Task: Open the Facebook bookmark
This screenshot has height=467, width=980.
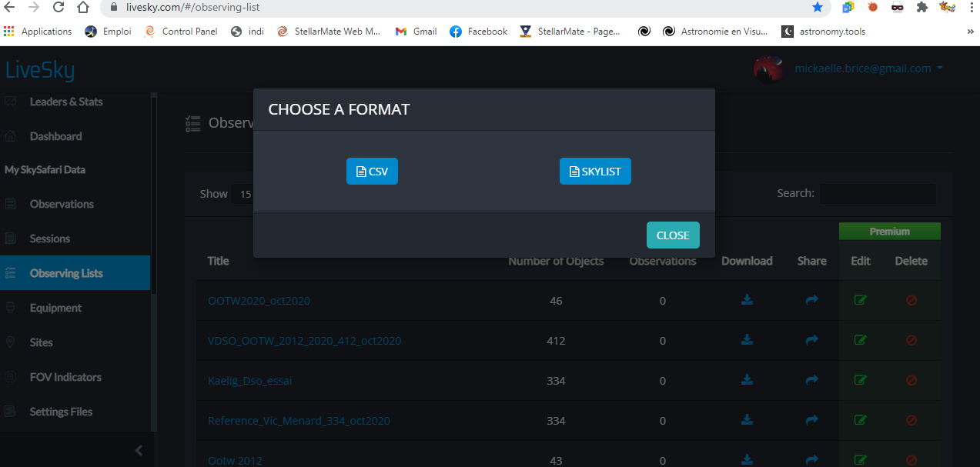Action: [x=478, y=32]
